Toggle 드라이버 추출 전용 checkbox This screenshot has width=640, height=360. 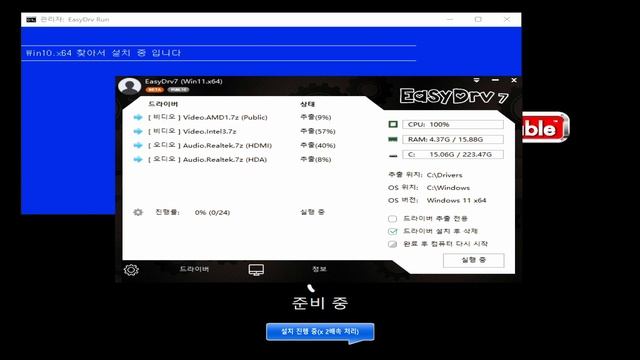point(392,219)
